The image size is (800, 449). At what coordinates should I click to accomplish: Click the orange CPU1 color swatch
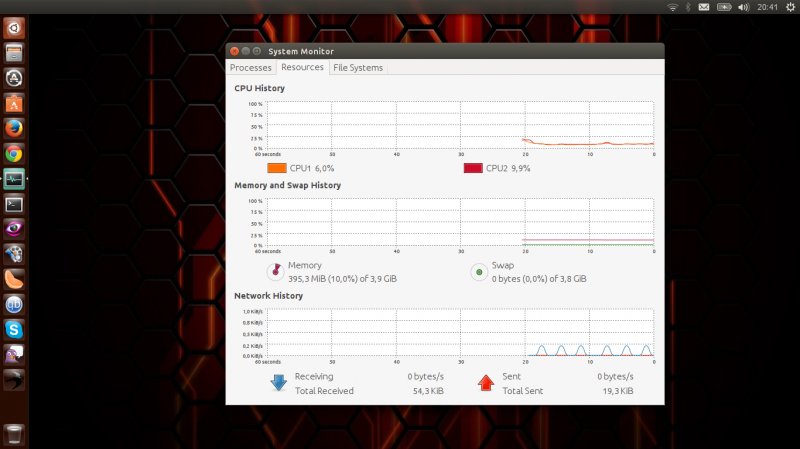[277, 168]
